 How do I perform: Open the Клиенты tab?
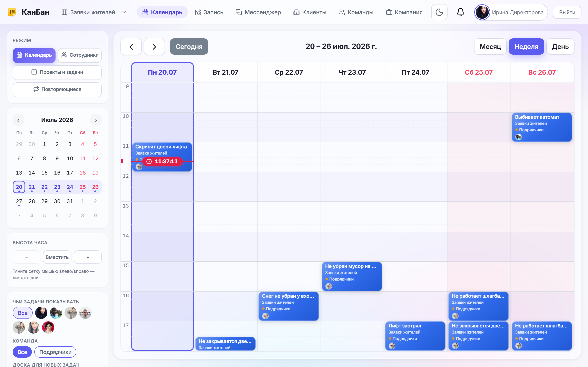(x=310, y=12)
